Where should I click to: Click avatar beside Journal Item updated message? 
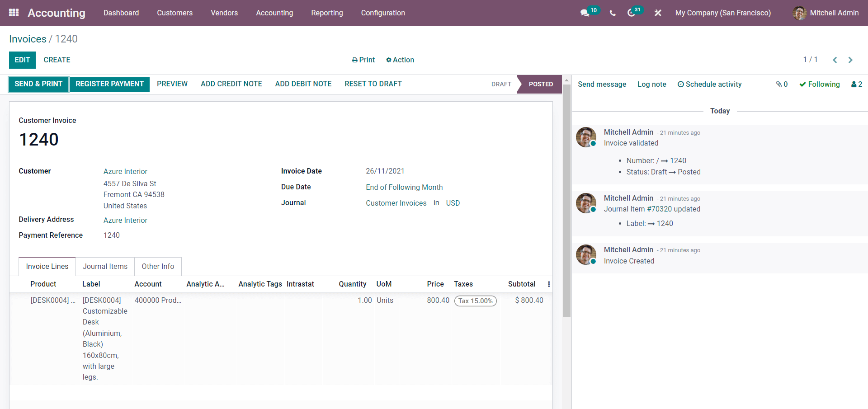point(586,203)
